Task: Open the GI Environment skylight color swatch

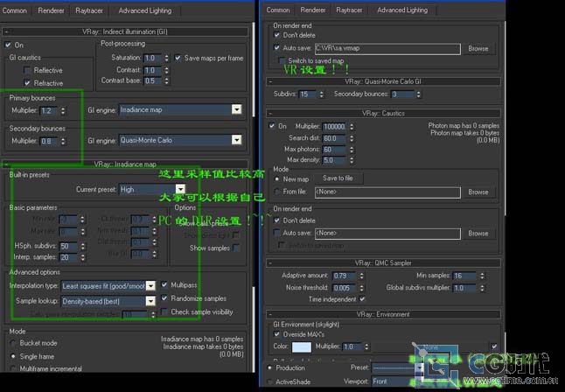Action: tap(300, 346)
